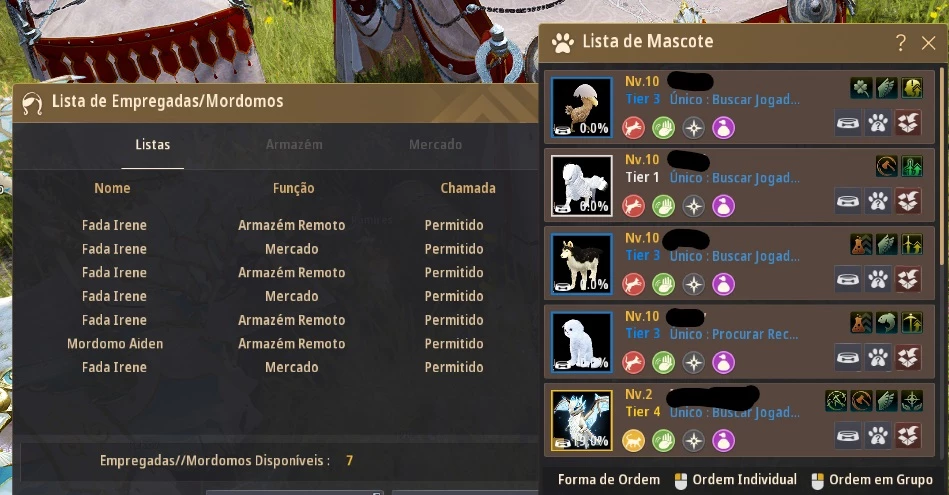Select the Mordomo Aiden row

[x=275, y=344]
